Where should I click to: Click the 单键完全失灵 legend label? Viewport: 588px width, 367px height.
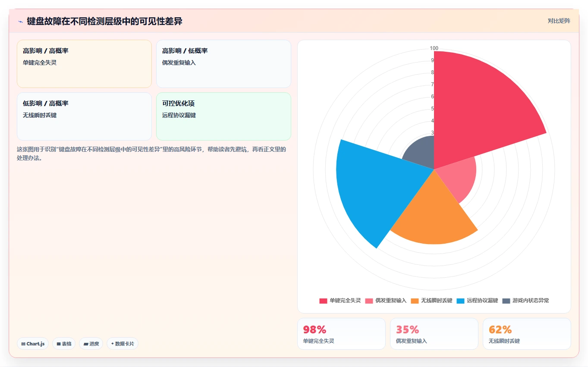click(x=345, y=301)
